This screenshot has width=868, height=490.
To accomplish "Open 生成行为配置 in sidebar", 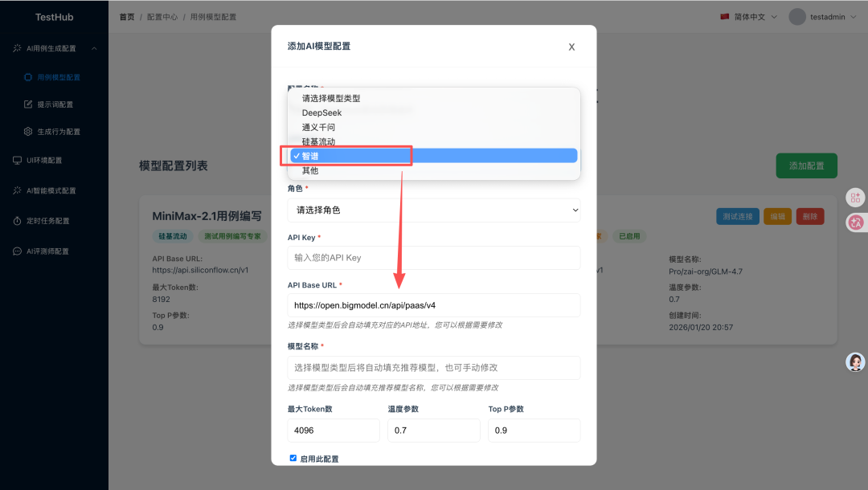I will [x=59, y=132].
